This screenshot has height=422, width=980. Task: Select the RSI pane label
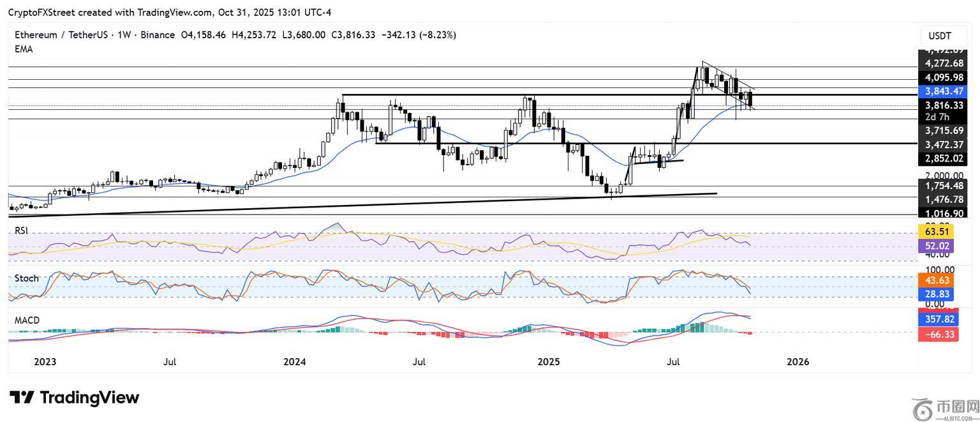pyautogui.click(x=22, y=230)
